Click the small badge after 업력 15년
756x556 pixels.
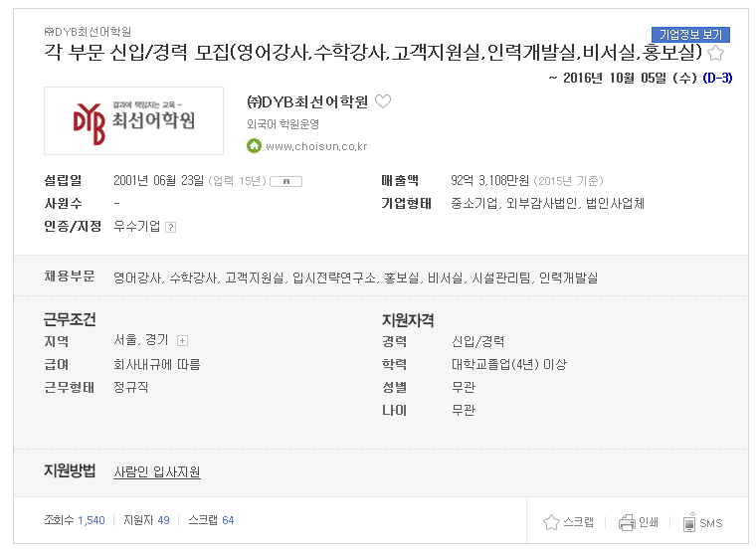pyautogui.click(x=285, y=181)
